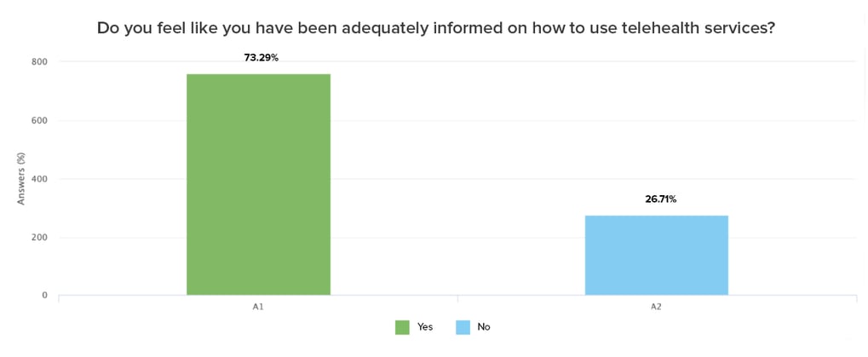The image size is (868, 357).
Task: Toggle the No series legend label
Action: click(484, 327)
